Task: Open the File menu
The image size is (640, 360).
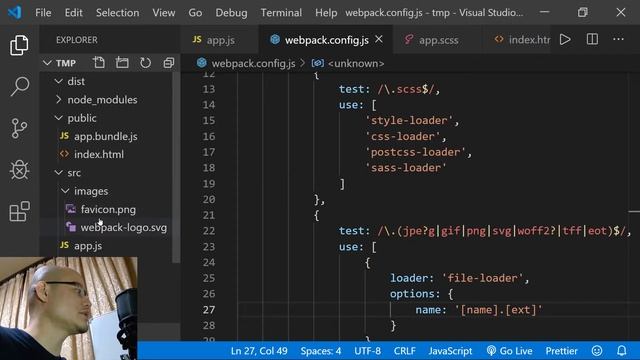Action: 43,13
